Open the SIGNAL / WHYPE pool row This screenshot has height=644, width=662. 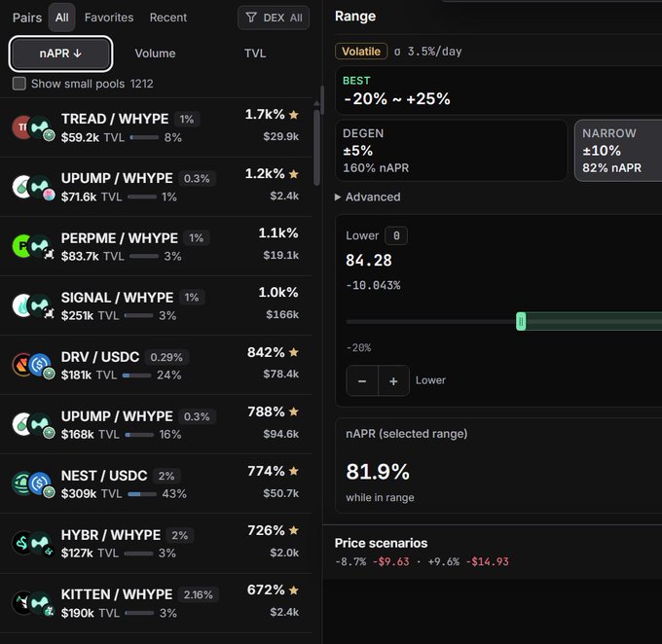[x=156, y=306]
